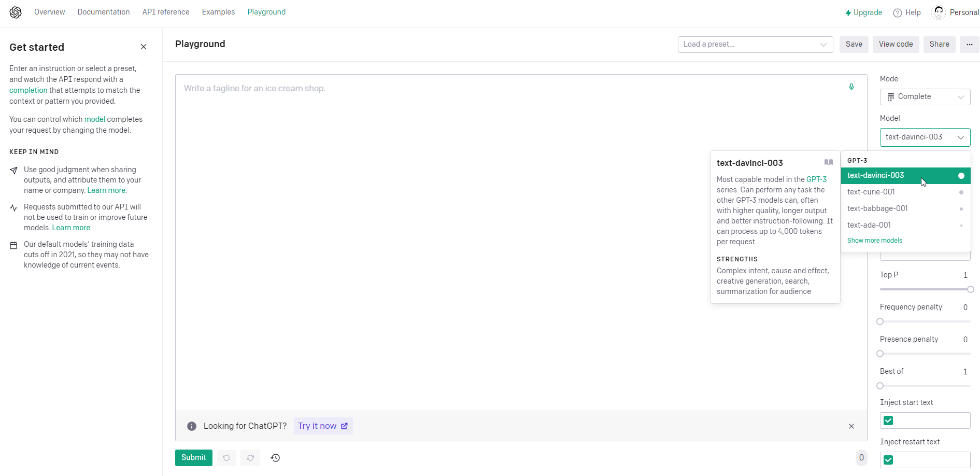Select text-curie-001 model
Viewport: 980px width, 476px height.
(905, 192)
